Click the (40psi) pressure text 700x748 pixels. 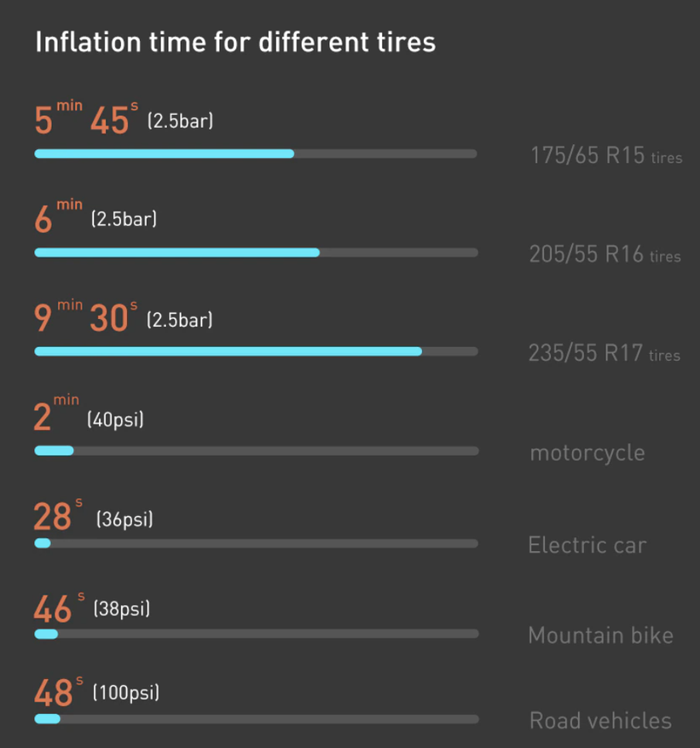(115, 420)
